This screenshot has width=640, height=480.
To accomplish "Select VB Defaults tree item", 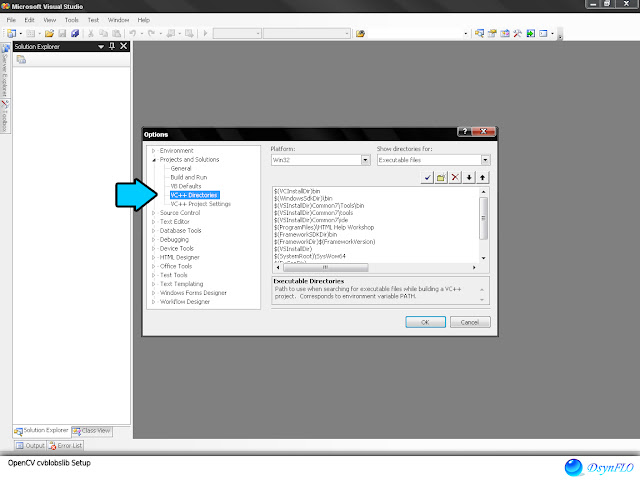I will (186, 186).
